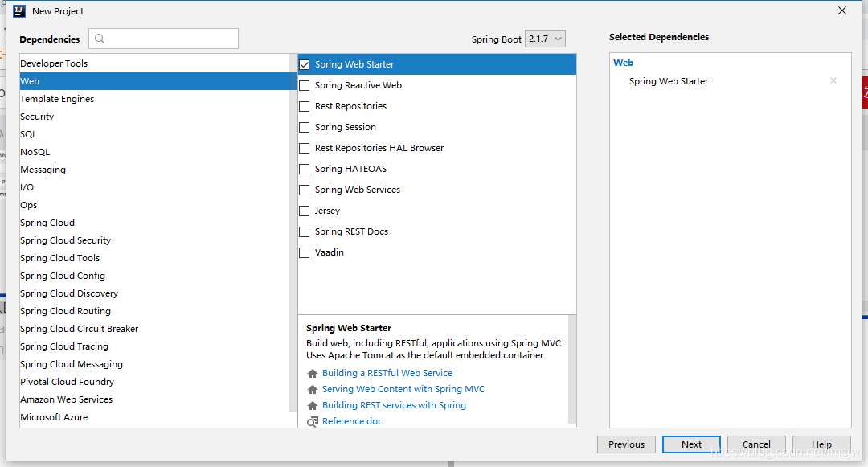The image size is (868, 467).
Task: Select the Security category
Action: click(x=154, y=117)
